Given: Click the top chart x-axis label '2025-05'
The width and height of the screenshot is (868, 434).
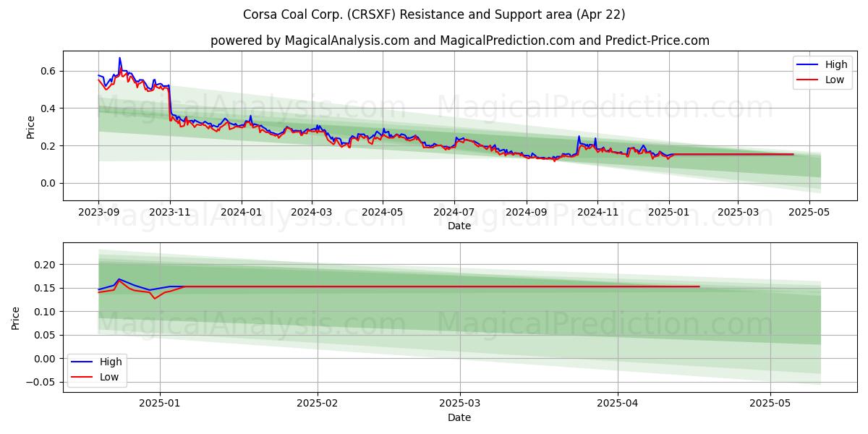Looking at the screenshot, I should pos(808,212).
